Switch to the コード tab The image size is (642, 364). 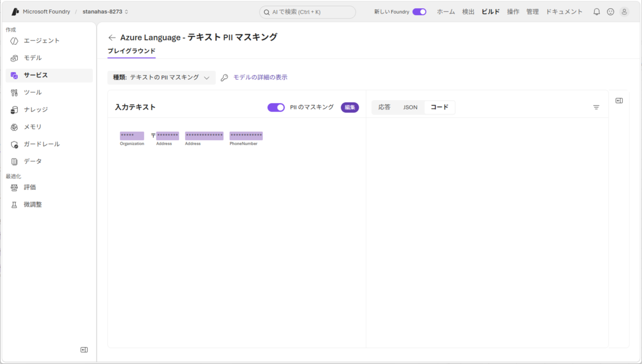pos(440,107)
